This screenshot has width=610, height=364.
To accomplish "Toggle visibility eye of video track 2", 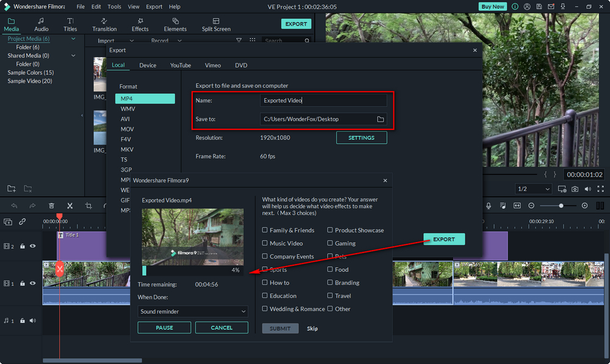I will (x=33, y=246).
